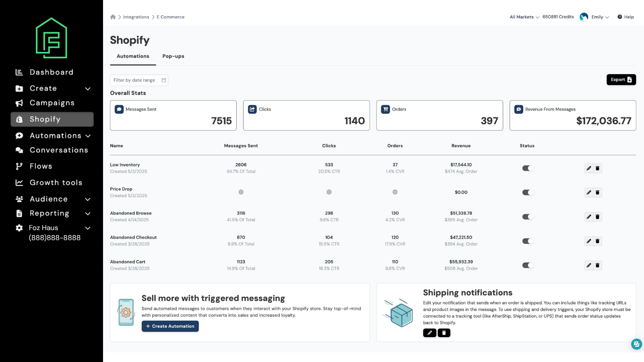Open E Commerce breadcrumb link
Viewport: 644px width, 362px height.
tap(171, 17)
